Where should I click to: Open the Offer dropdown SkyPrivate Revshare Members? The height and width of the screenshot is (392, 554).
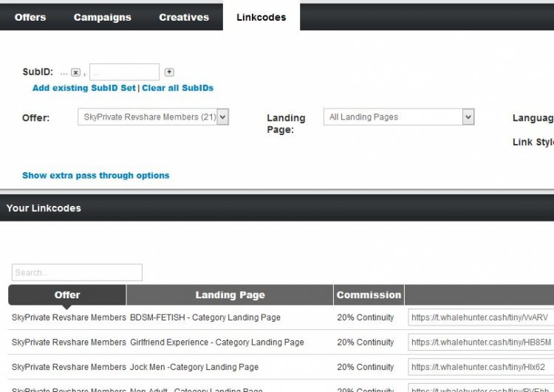(x=154, y=117)
